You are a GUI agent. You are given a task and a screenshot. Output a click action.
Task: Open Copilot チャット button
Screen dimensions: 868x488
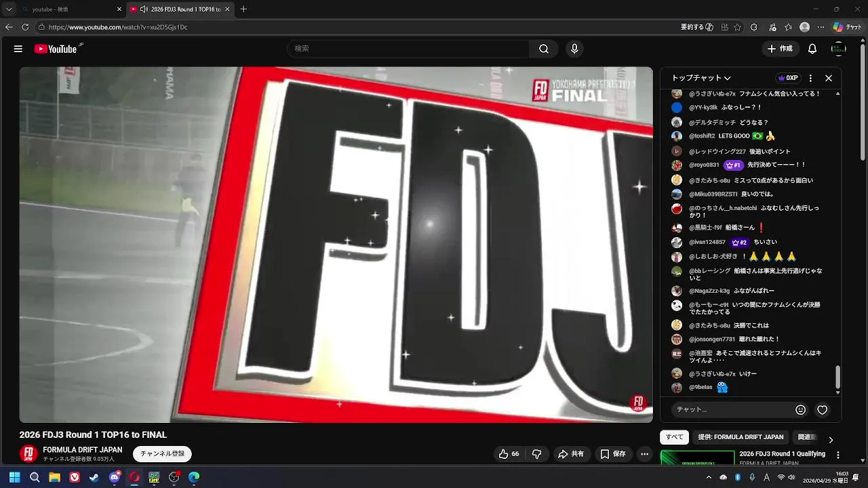tap(848, 27)
